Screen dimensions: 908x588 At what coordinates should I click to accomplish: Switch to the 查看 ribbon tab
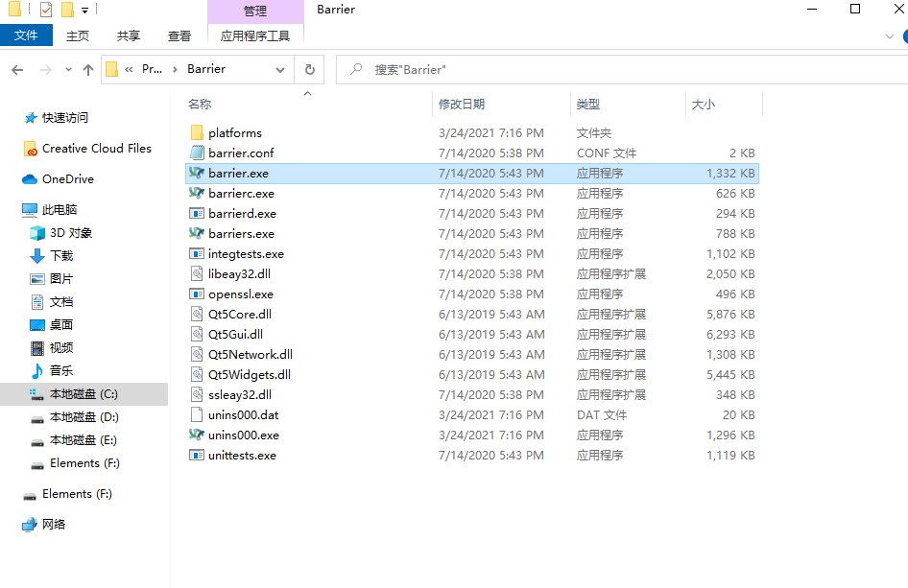pyautogui.click(x=179, y=35)
